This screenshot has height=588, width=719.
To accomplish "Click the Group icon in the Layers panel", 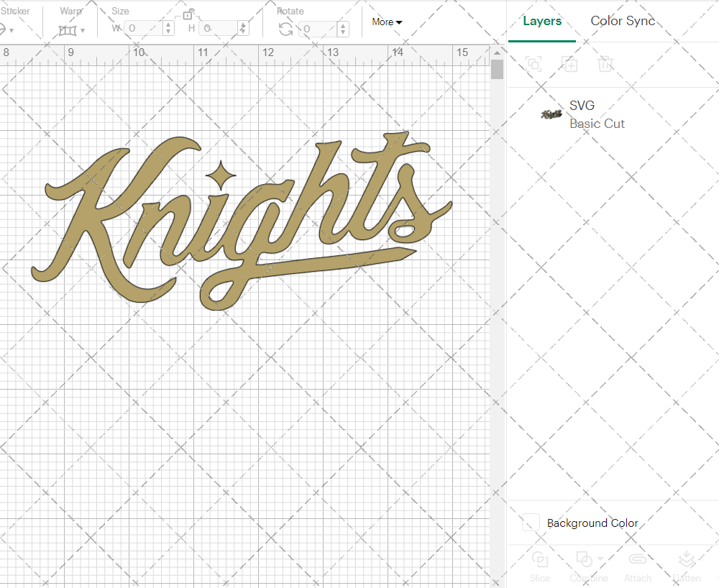I will pos(534,64).
